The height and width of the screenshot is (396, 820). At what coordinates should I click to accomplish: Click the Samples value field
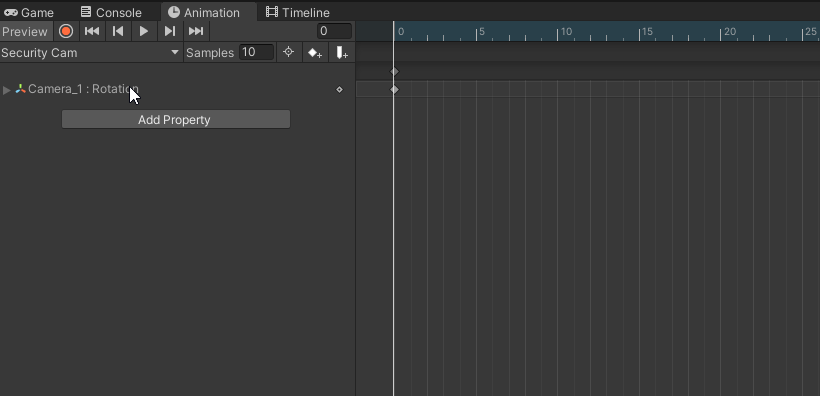[256, 52]
